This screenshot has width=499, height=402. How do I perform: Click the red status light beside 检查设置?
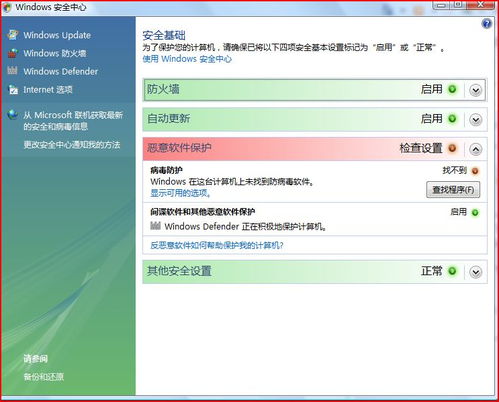click(x=452, y=148)
